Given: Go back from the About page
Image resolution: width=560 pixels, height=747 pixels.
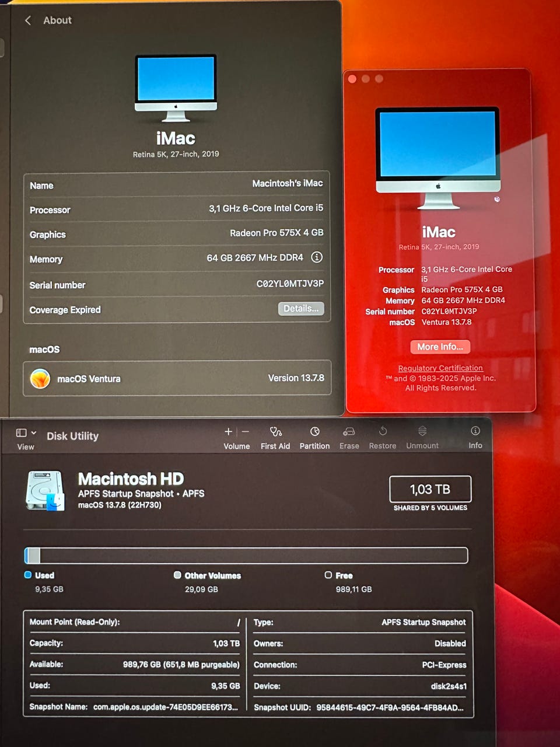Looking at the screenshot, I should [27, 20].
